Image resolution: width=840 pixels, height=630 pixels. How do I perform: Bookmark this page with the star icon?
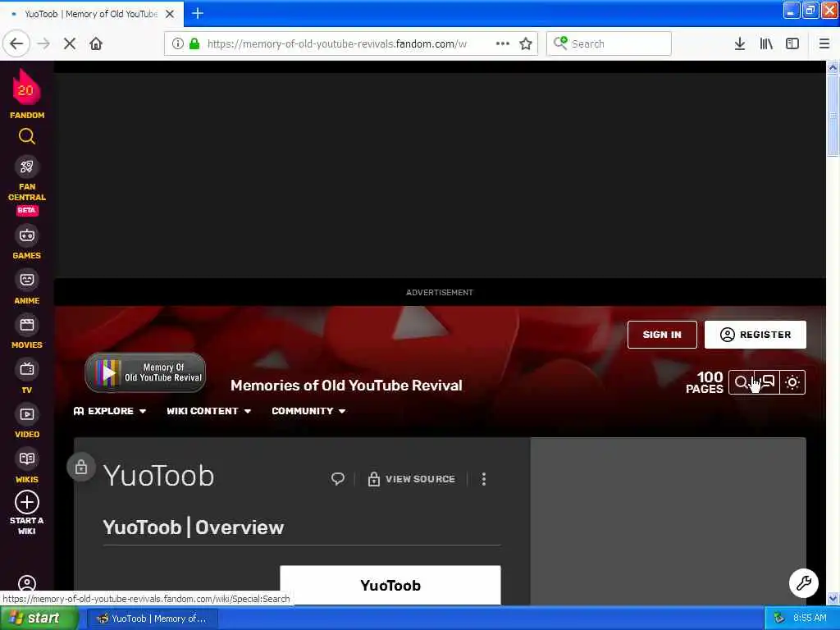(526, 43)
